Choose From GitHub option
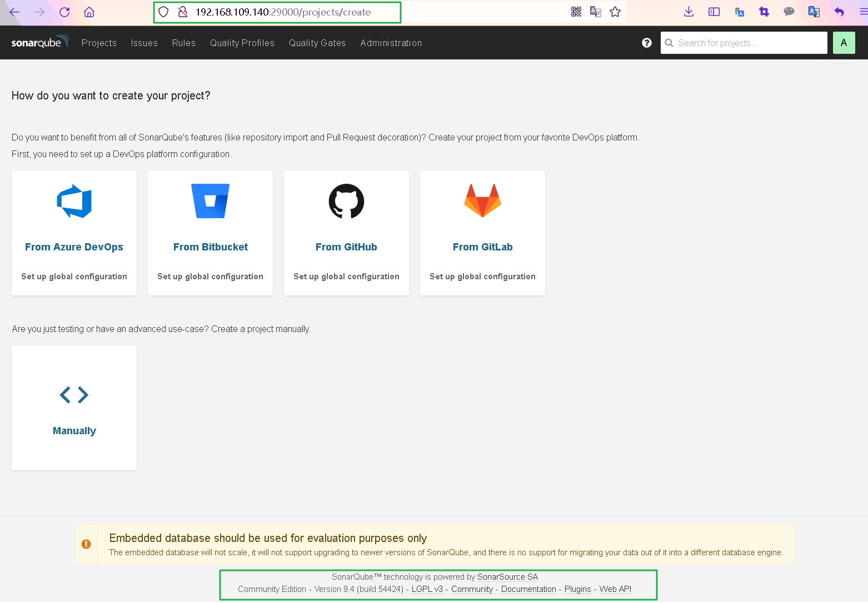The height and width of the screenshot is (603, 868). pyautogui.click(x=346, y=247)
